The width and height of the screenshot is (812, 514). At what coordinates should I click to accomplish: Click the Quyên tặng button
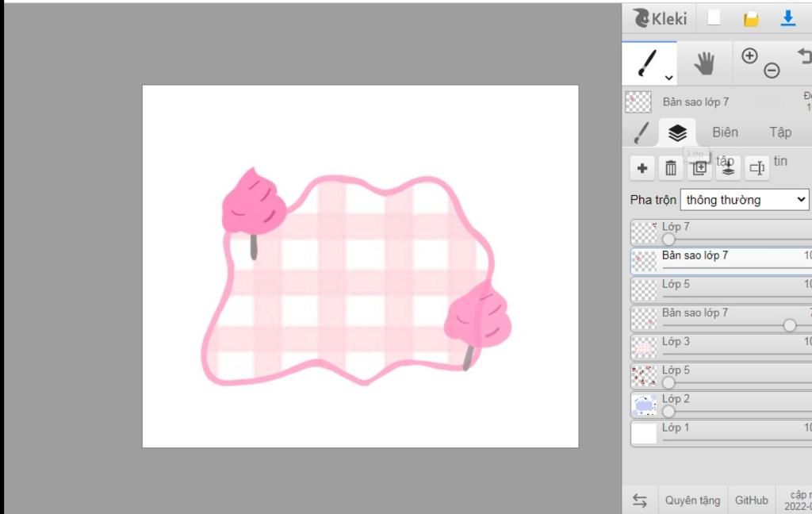[x=692, y=500]
